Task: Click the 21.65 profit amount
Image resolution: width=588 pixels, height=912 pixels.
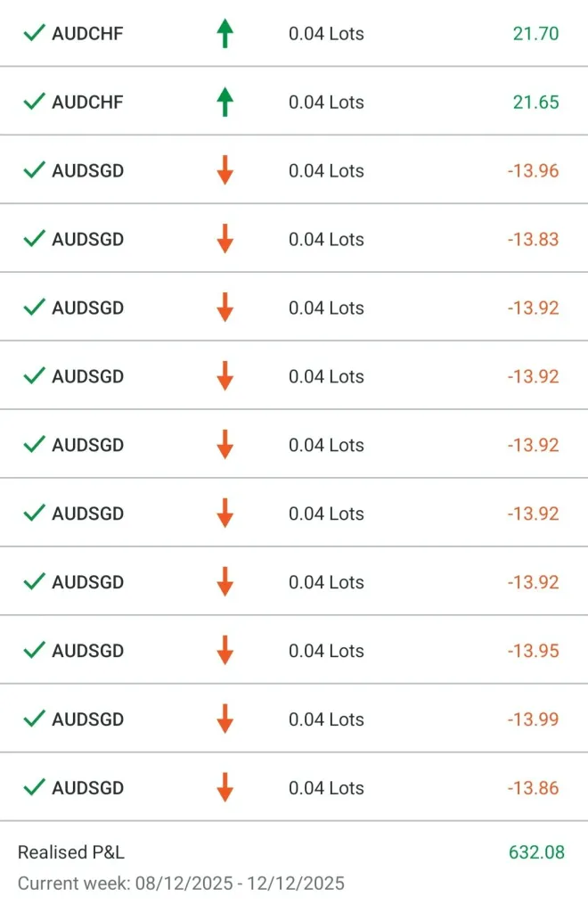Action: pyautogui.click(x=535, y=103)
